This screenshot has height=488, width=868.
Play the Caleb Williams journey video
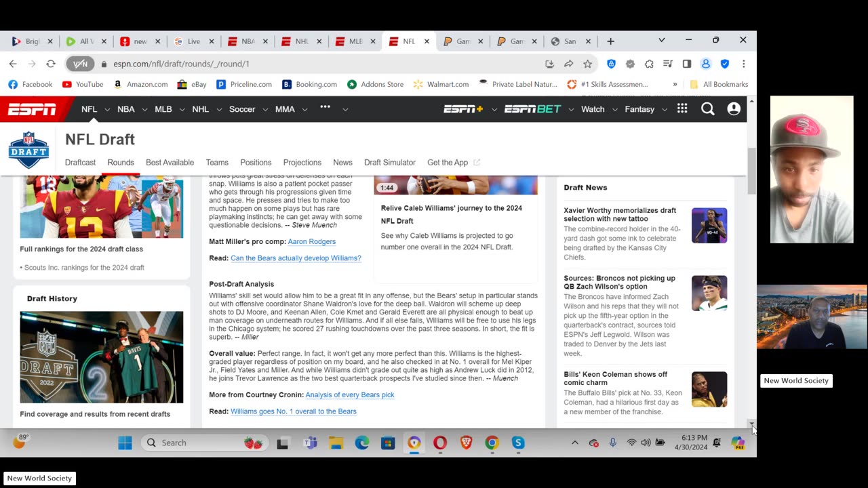click(456, 185)
